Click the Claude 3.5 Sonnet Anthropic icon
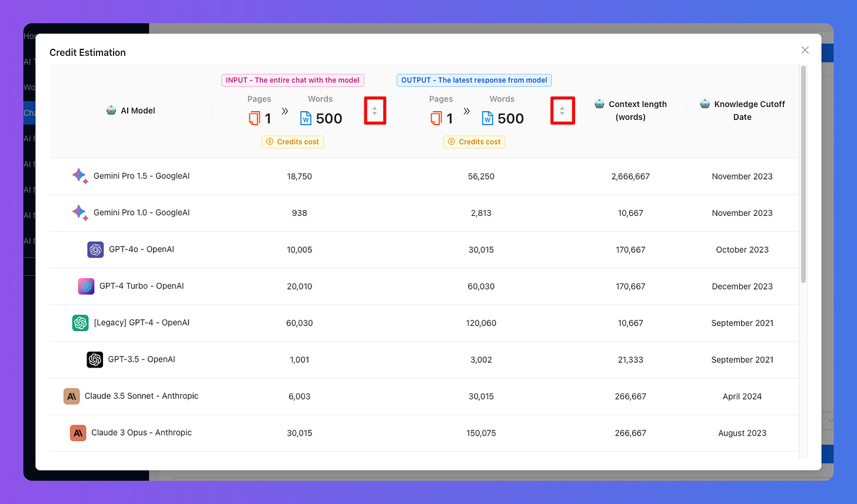 (x=71, y=396)
